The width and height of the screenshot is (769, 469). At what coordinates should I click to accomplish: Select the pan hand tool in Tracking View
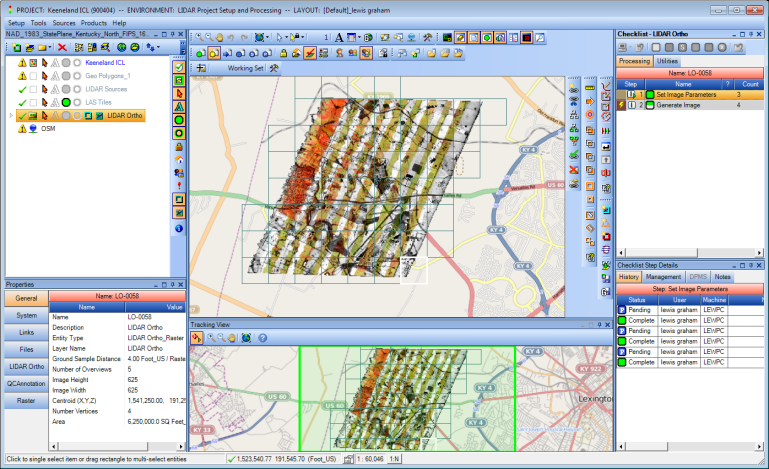coord(232,338)
